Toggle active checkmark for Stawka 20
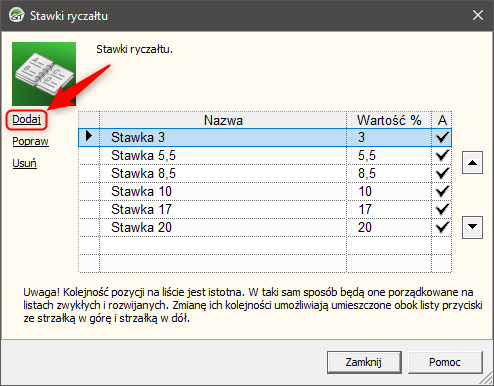This screenshot has width=494, height=386. [442, 227]
